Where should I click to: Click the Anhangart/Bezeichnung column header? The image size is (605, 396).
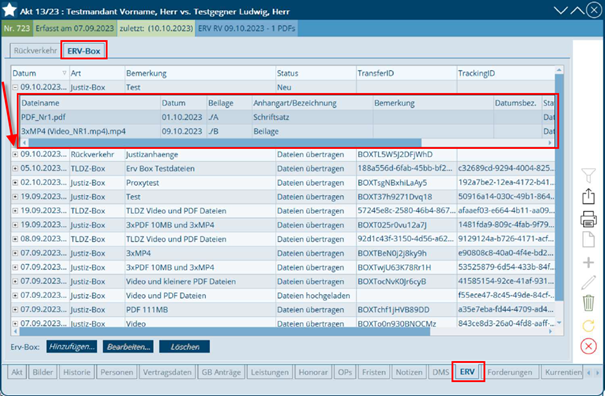pyautogui.click(x=312, y=103)
